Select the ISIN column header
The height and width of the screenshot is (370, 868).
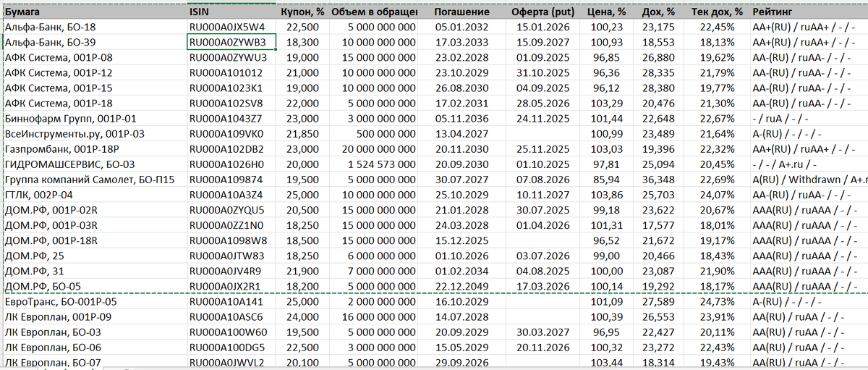[x=231, y=12]
